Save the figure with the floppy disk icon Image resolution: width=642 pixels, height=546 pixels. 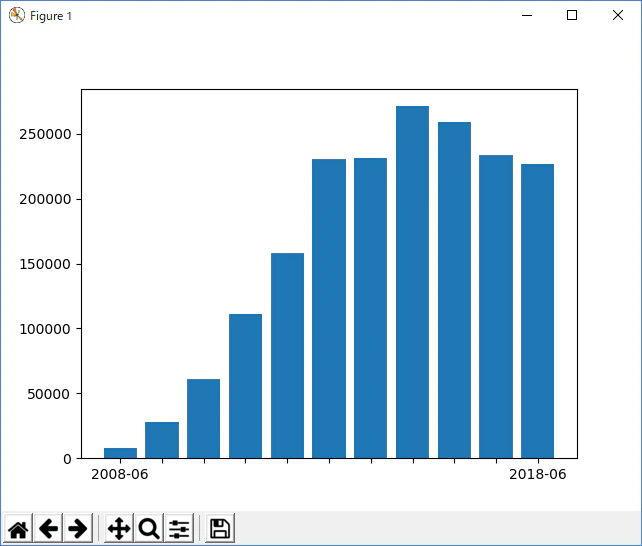tap(220, 528)
